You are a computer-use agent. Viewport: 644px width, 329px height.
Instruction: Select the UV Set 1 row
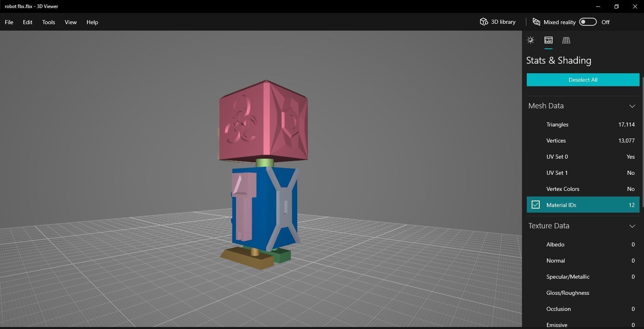(583, 173)
